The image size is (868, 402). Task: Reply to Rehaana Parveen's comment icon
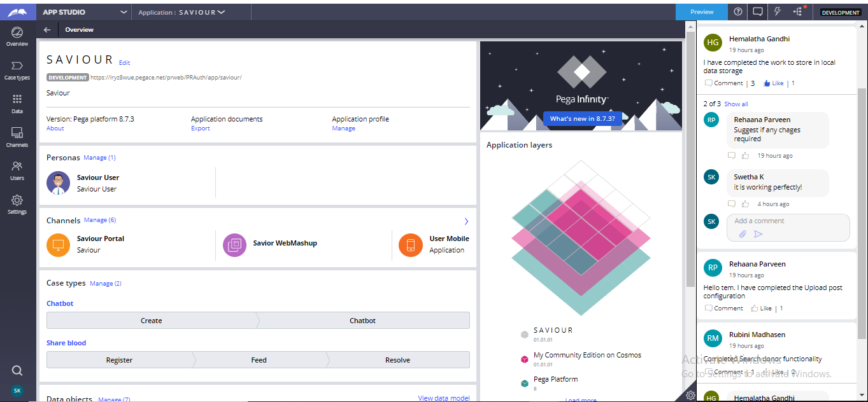[732, 156]
